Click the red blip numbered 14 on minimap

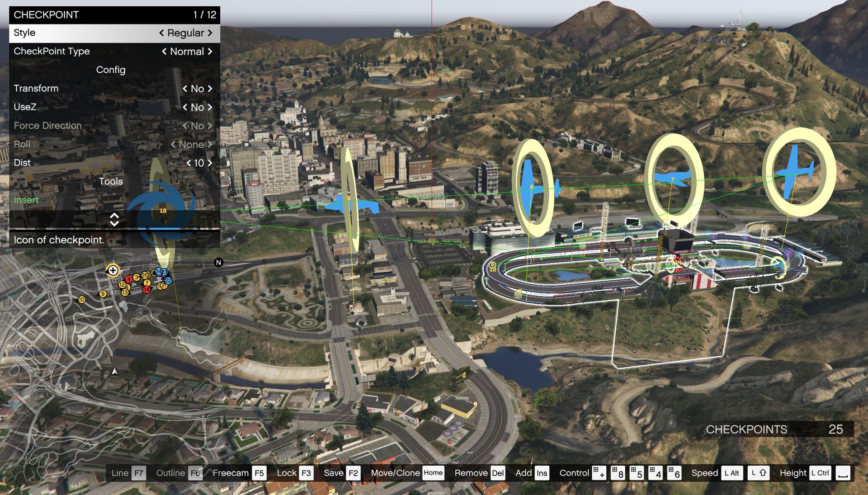(146, 289)
